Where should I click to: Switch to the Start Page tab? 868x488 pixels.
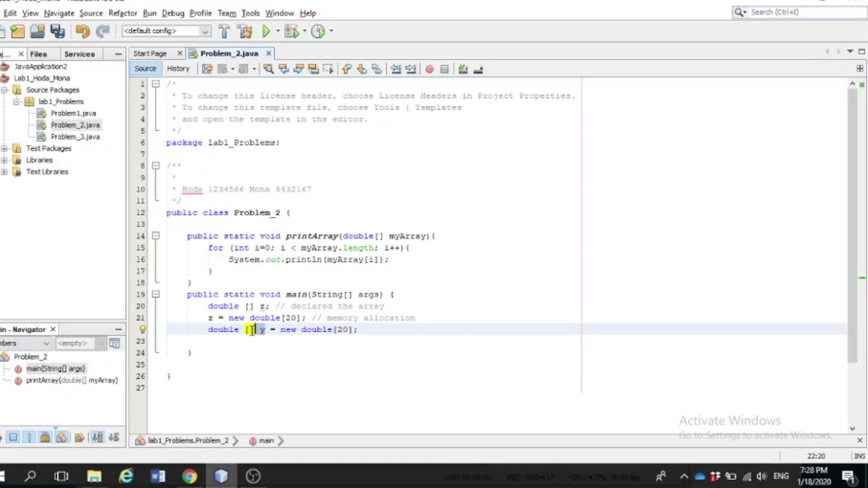coord(150,54)
